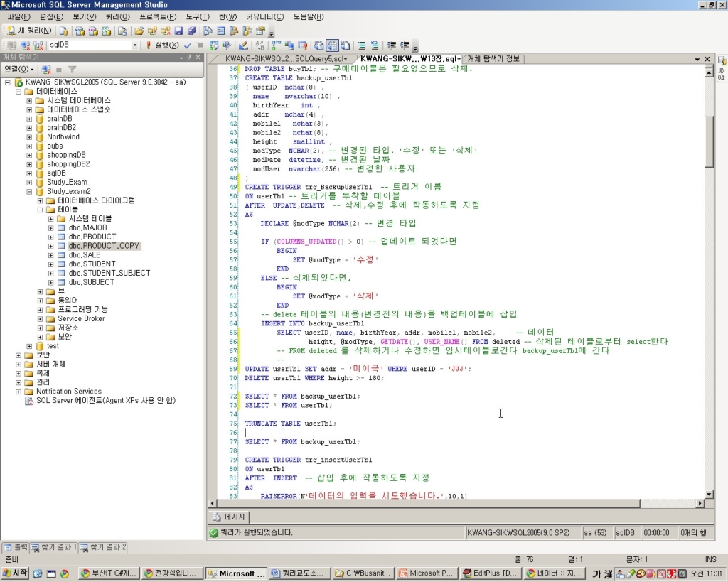Screen dimensions: 728x582
Task: Switch output to Results to File
Action: coord(345,45)
